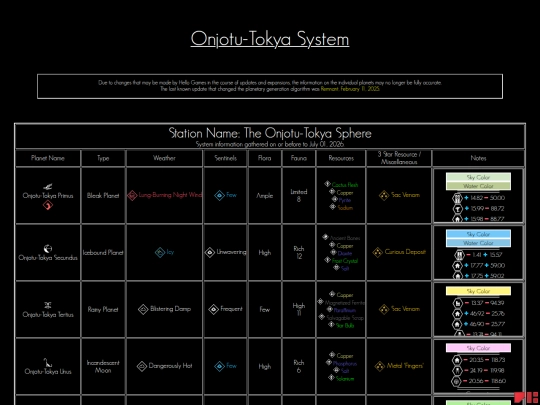
Task: Click Station Name: The Onjotu-Tokya Sphere heading
Action: [270, 133]
